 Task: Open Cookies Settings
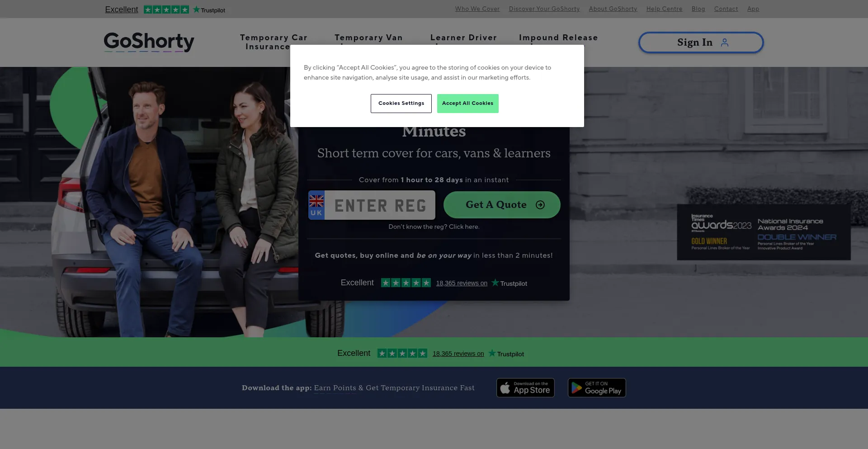(x=401, y=103)
